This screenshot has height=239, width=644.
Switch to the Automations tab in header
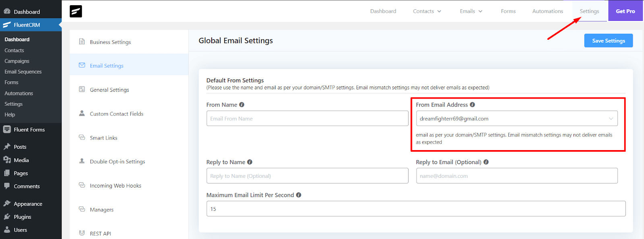pos(547,11)
